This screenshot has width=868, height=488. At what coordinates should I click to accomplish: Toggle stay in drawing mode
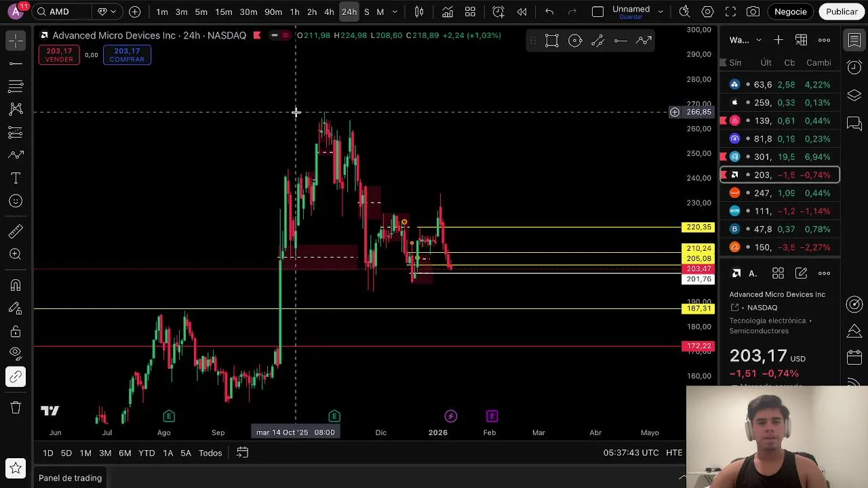[16, 308]
